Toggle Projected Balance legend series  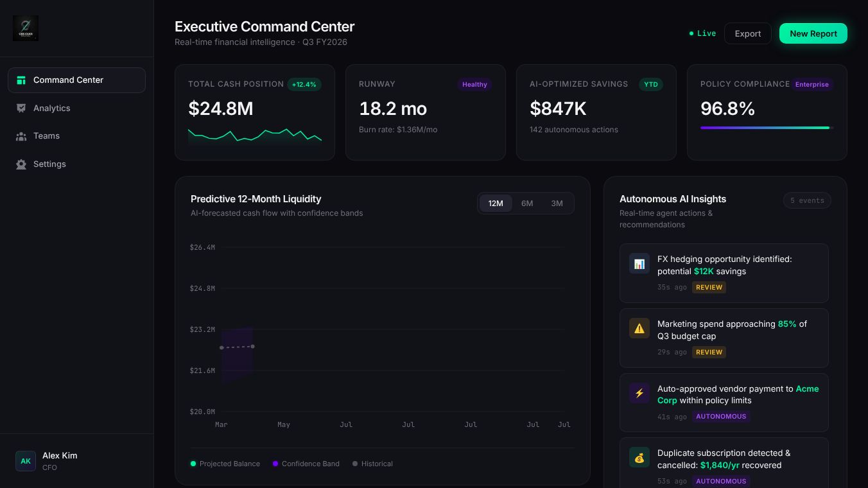tap(225, 464)
